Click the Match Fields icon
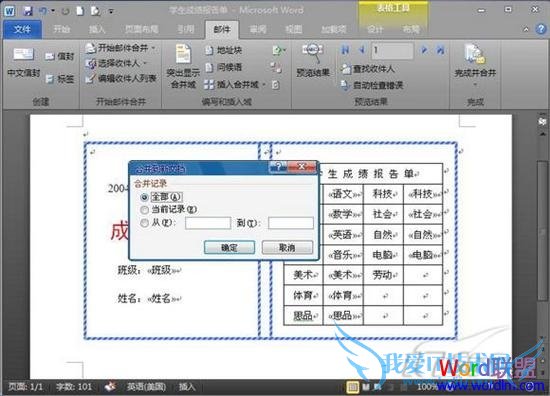 [x=276, y=67]
